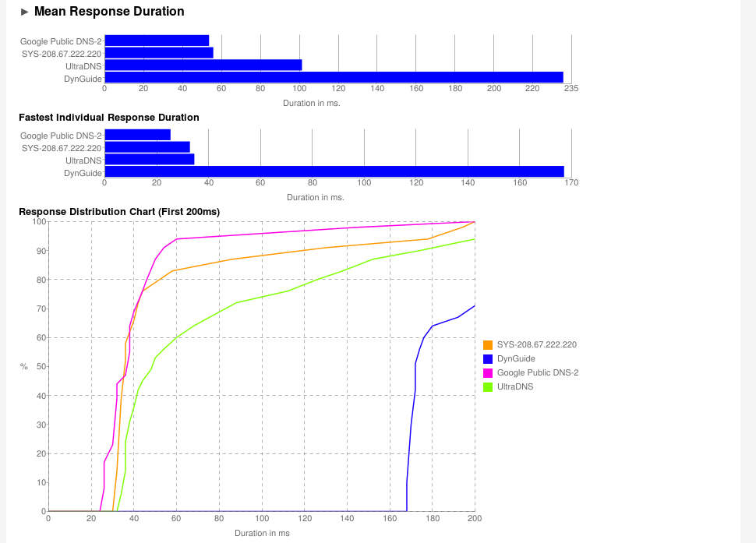The image size is (756, 543).
Task: Collapse the Mean Response Duration section triangle
Action: click(25, 12)
